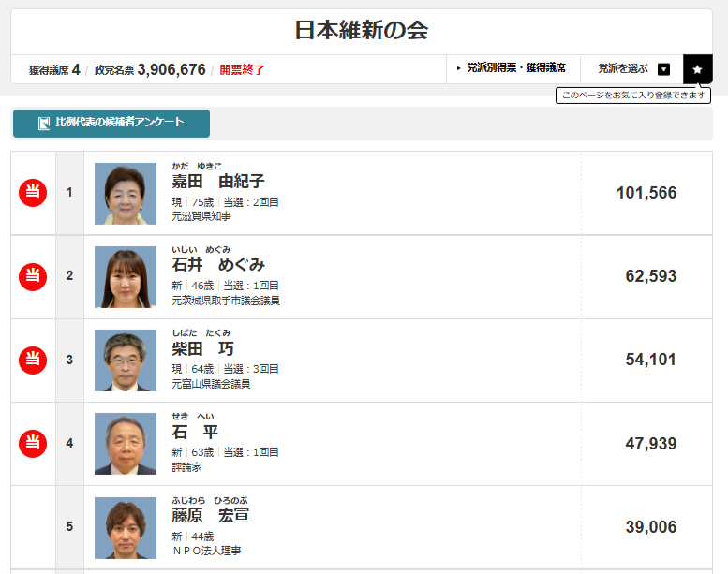Click the 当選：2回目 text
Image resolution: width=728 pixels, height=574 pixels.
[251, 202]
